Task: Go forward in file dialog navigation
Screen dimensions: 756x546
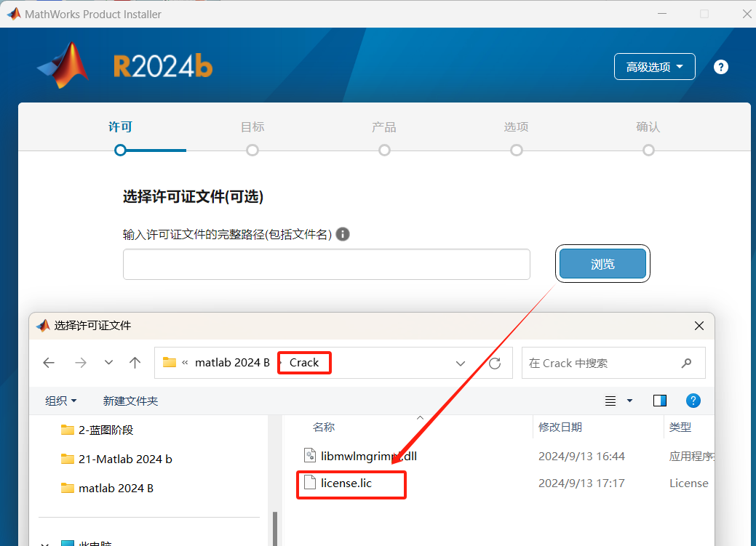Action: coord(81,362)
